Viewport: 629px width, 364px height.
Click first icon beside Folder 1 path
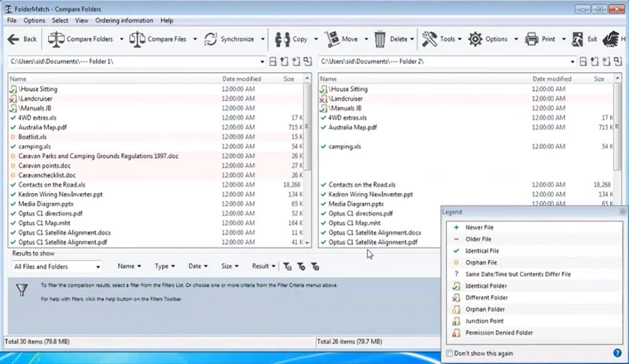coord(273,62)
